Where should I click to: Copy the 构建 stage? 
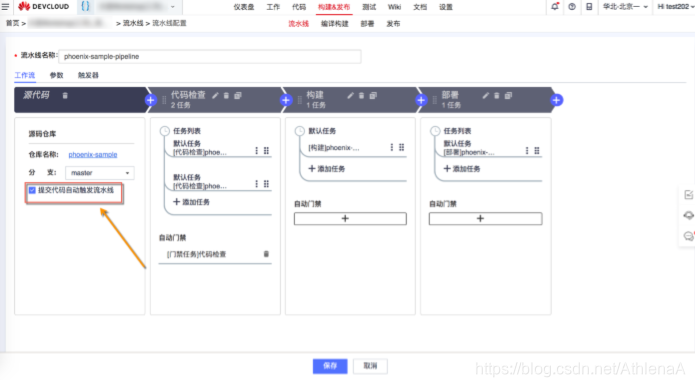(373, 95)
